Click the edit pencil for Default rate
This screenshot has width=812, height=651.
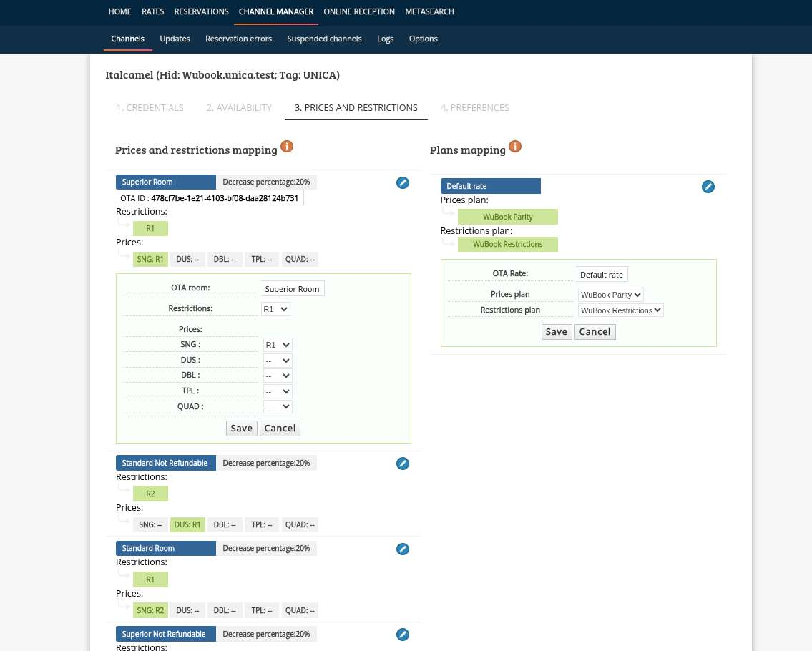click(708, 187)
